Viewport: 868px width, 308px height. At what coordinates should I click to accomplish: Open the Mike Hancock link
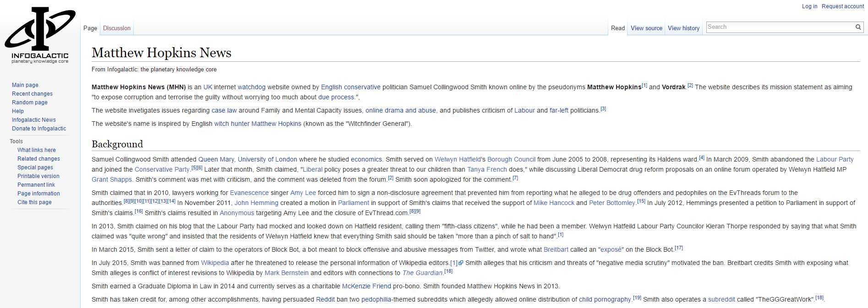[554, 203]
